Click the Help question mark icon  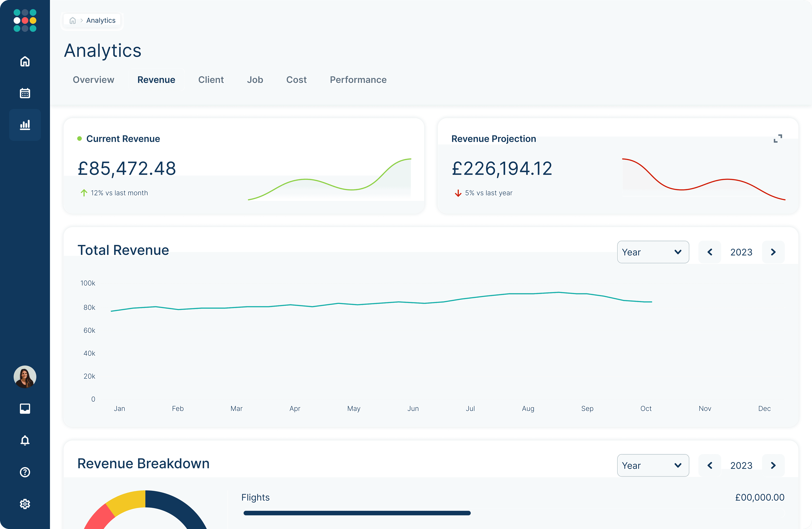tap(25, 472)
